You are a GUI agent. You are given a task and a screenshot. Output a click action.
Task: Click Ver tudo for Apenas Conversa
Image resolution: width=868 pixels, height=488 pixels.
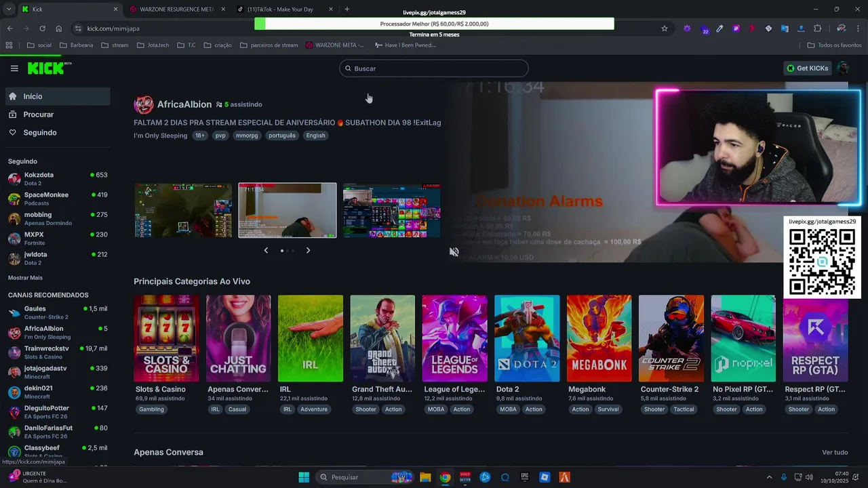point(835,452)
